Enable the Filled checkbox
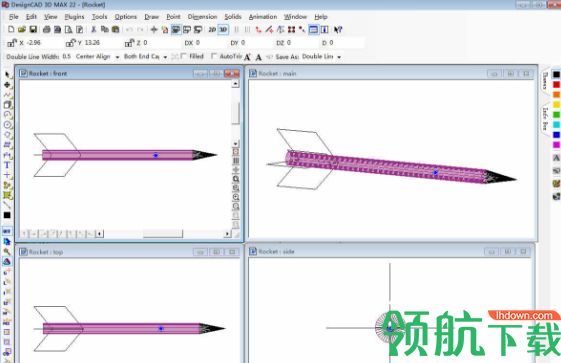The height and width of the screenshot is (363, 561). (x=184, y=56)
